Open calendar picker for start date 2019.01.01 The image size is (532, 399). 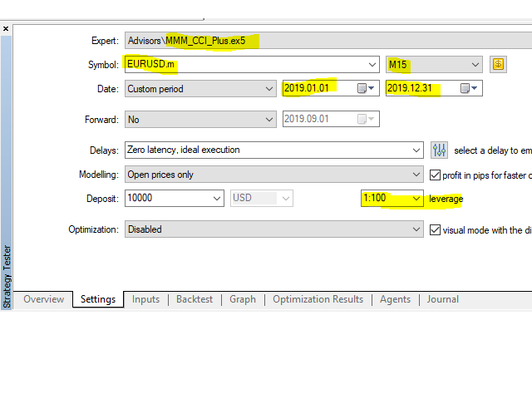click(x=366, y=89)
